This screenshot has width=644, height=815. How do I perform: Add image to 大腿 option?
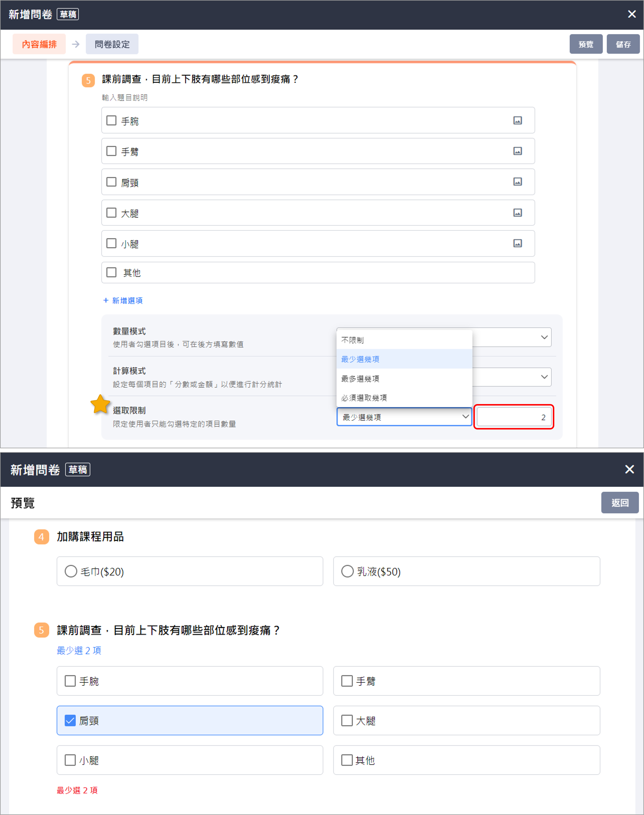(x=517, y=213)
